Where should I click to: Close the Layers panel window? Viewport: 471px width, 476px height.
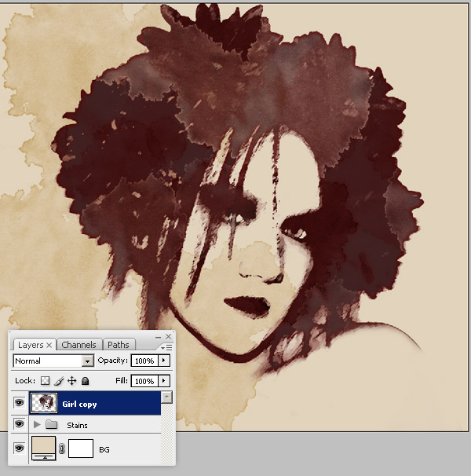[x=169, y=337]
